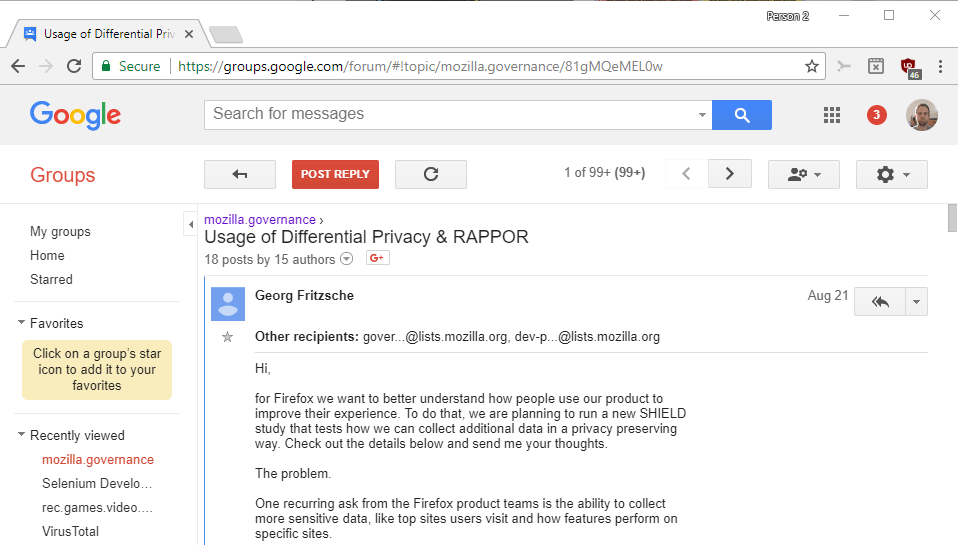Open My groups in sidebar
The width and height of the screenshot is (958, 545).
point(60,232)
